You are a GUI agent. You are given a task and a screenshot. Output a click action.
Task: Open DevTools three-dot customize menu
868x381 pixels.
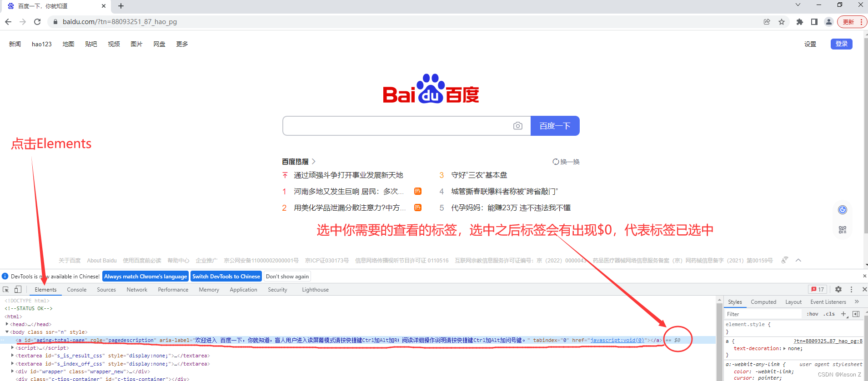click(852, 289)
